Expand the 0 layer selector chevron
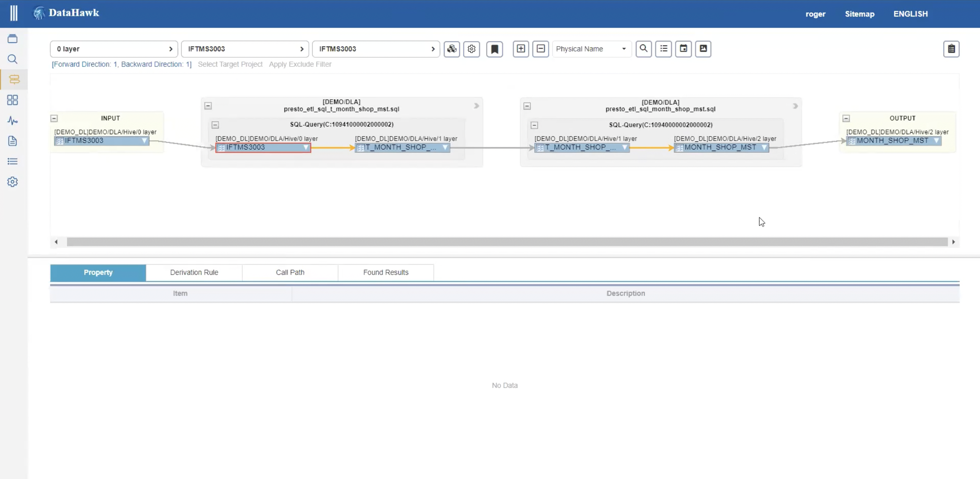Viewport: 980px width, 479px height. pyautogui.click(x=171, y=49)
